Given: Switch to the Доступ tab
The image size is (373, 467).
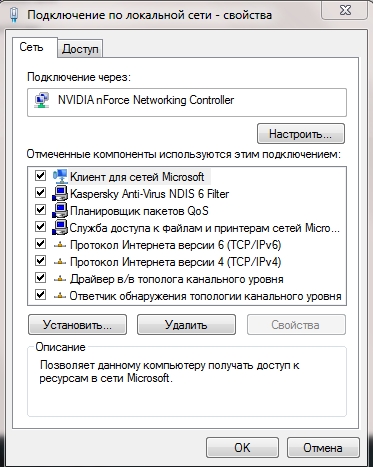Looking at the screenshot, I should [x=80, y=49].
